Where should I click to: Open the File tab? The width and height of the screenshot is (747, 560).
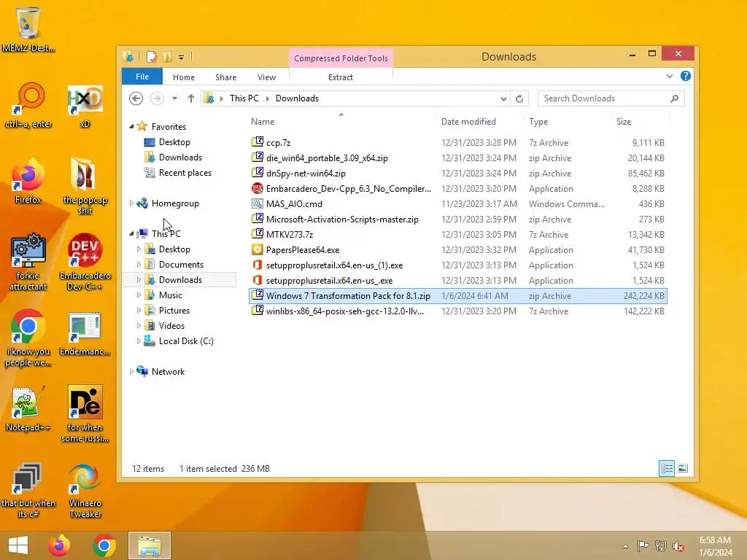(x=142, y=77)
